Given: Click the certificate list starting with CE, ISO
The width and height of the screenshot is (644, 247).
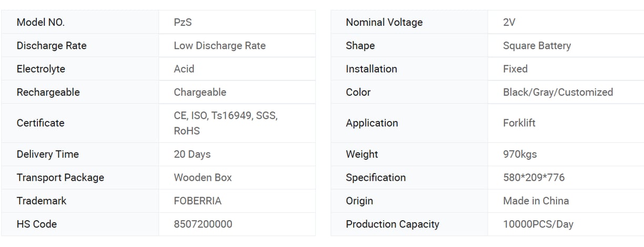Looking at the screenshot, I should (225, 123).
